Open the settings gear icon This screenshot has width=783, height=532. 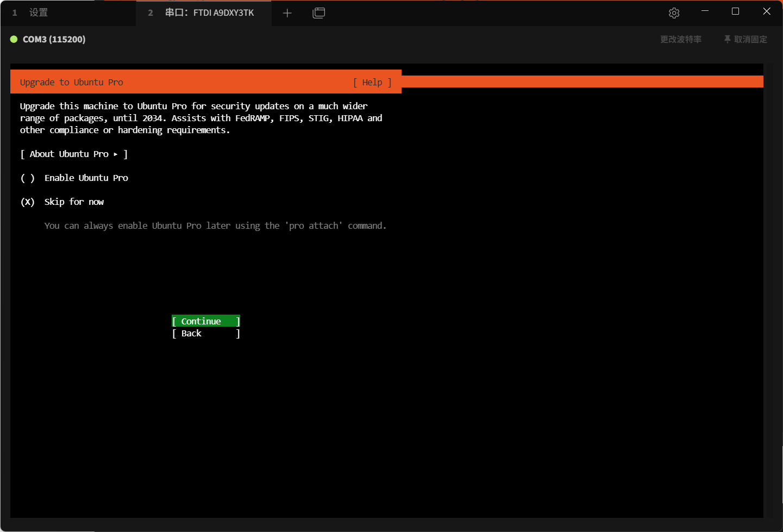674,13
